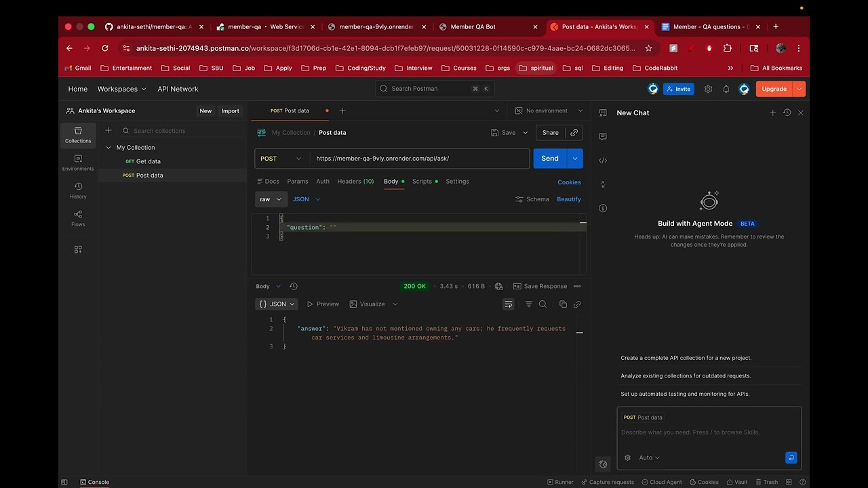Click the network globe icon in response bar

(x=499, y=286)
